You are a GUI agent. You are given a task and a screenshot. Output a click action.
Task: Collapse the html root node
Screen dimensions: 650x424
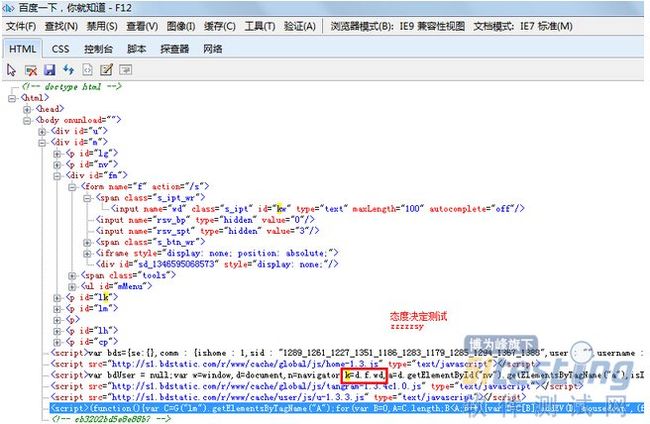click(x=12, y=98)
